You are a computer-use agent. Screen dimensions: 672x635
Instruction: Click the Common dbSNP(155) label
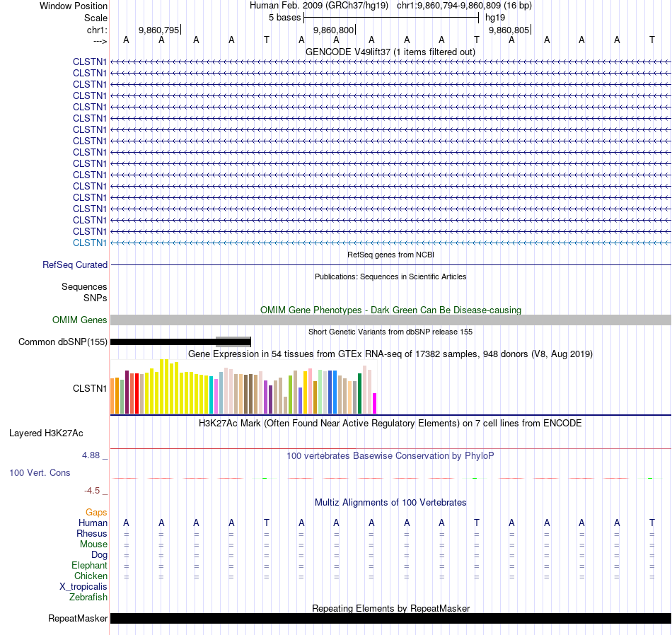(62, 342)
